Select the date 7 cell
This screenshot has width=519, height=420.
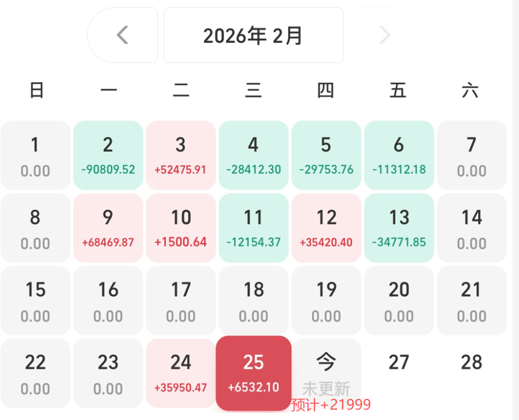[x=472, y=155]
